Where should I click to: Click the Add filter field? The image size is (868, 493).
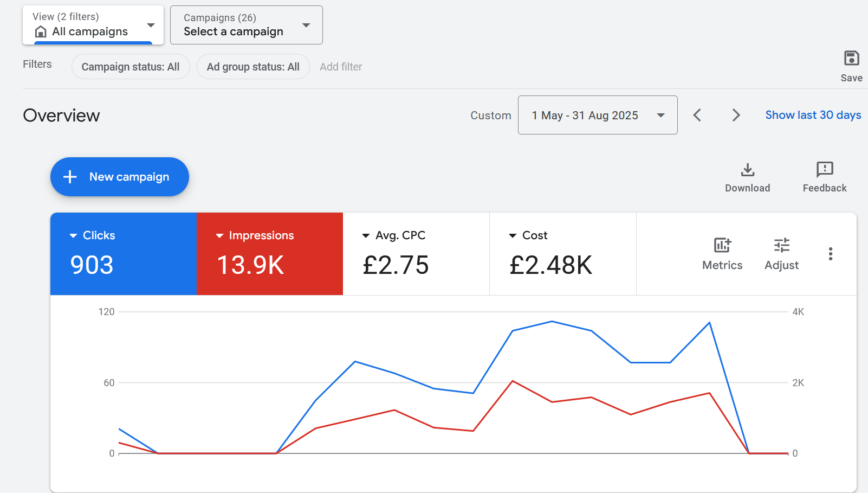tap(341, 67)
